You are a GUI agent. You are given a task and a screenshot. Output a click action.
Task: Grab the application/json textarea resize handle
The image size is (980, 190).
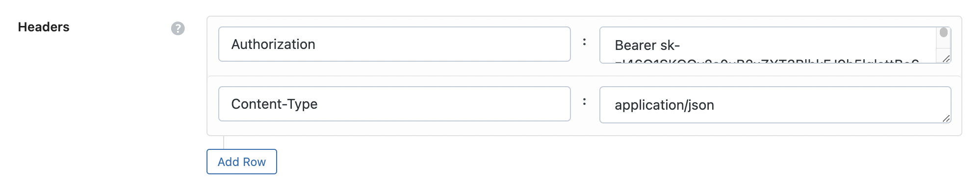click(946, 118)
